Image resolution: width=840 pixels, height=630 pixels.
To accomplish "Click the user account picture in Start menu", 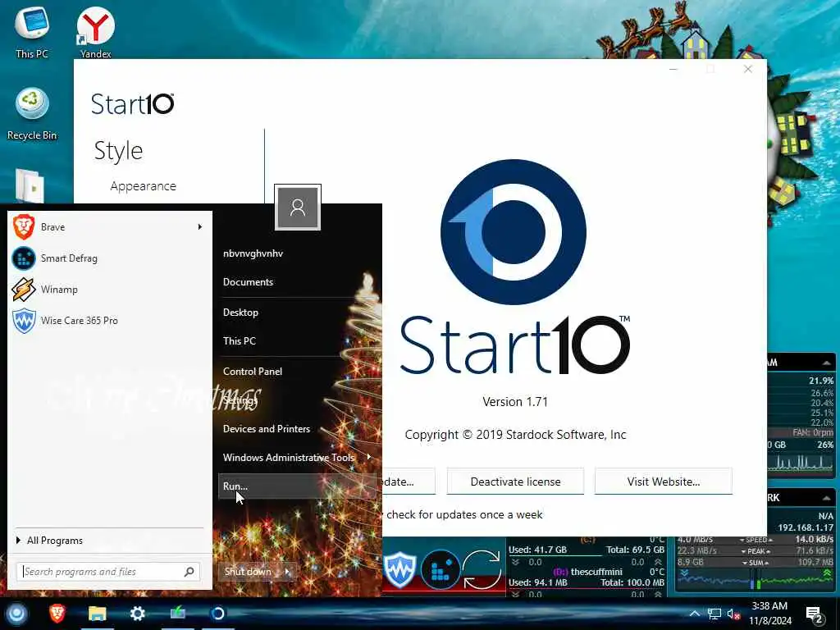I will pos(297,208).
